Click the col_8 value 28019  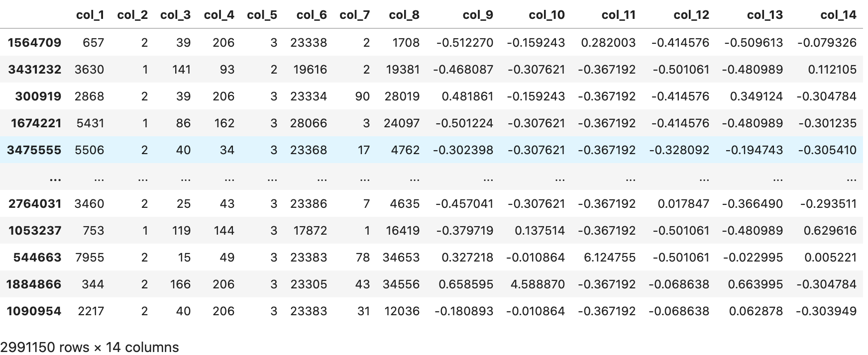coord(402,96)
